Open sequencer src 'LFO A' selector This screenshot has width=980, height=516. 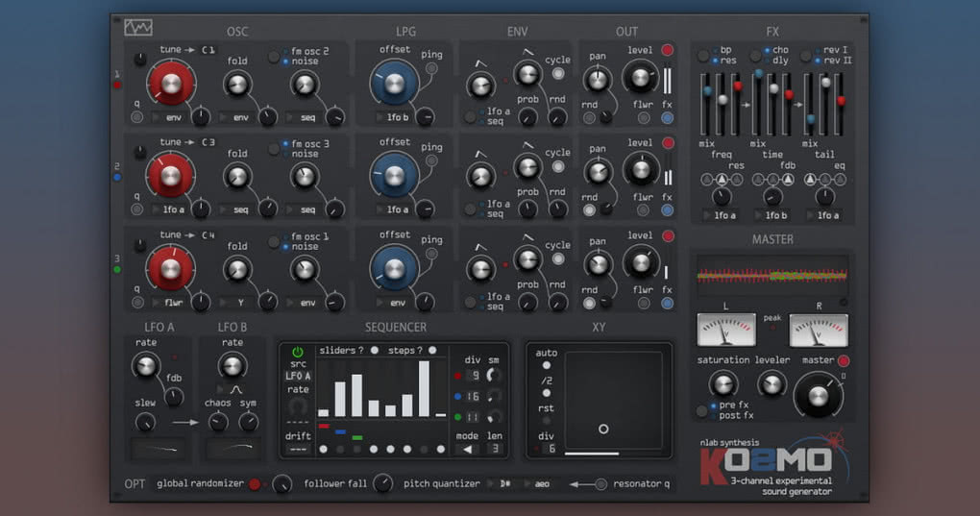[298, 376]
